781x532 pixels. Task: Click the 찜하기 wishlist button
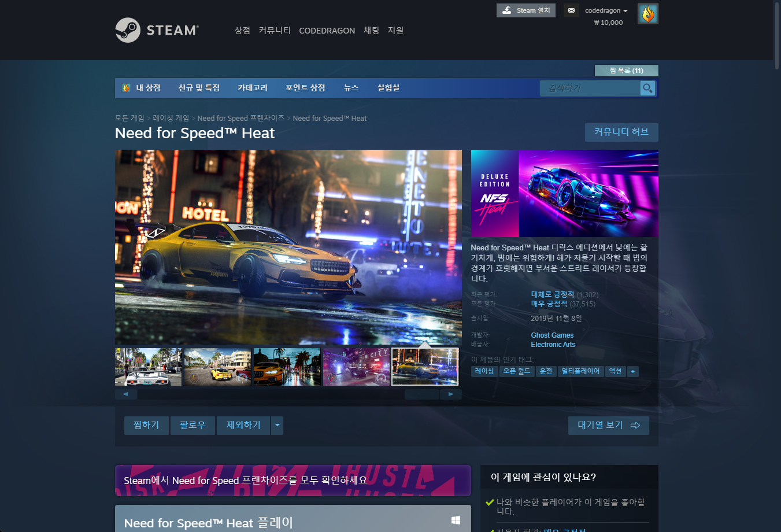point(146,426)
